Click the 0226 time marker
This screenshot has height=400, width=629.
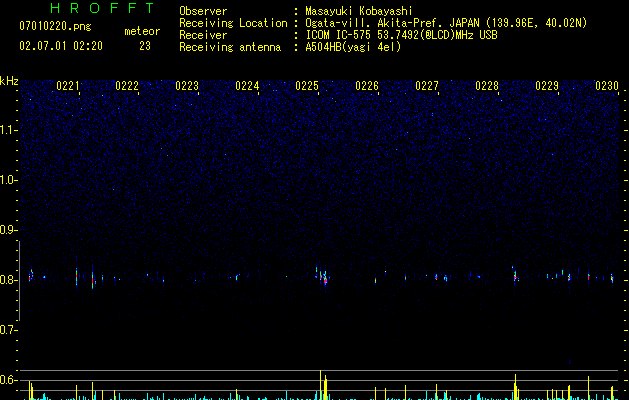point(367,86)
